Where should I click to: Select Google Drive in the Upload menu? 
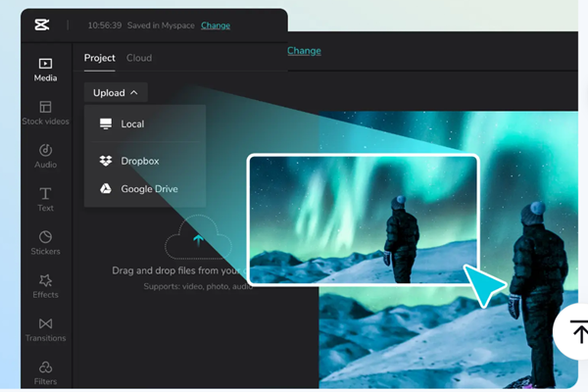click(x=148, y=188)
